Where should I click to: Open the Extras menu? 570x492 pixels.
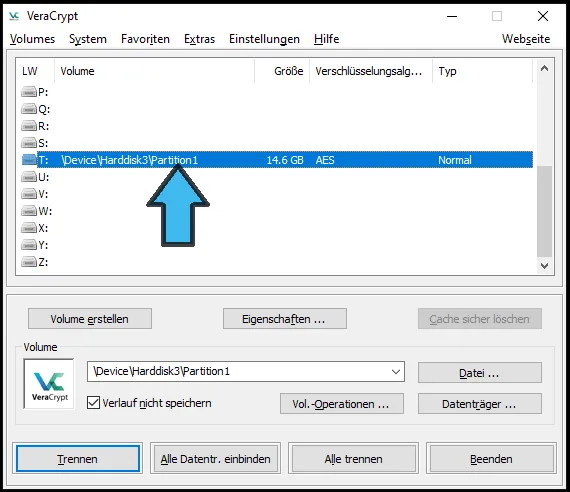pyautogui.click(x=200, y=39)
